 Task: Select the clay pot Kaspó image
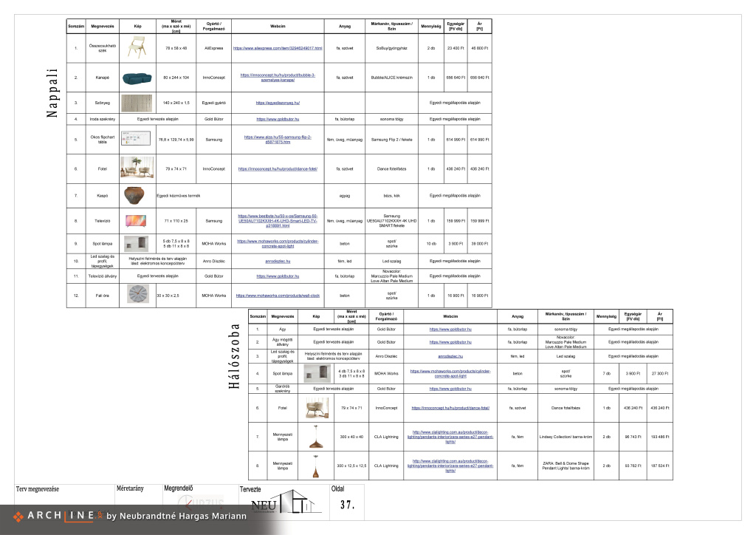[134, 195]
